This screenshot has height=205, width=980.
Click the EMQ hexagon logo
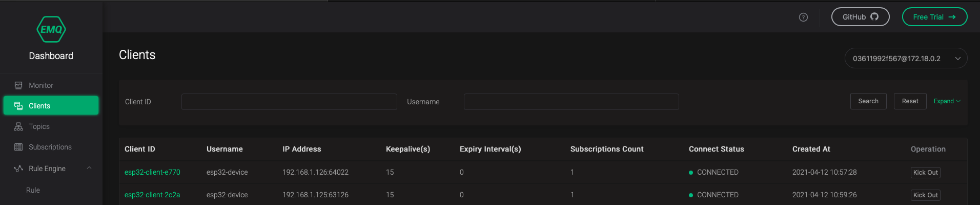[51, 29]
